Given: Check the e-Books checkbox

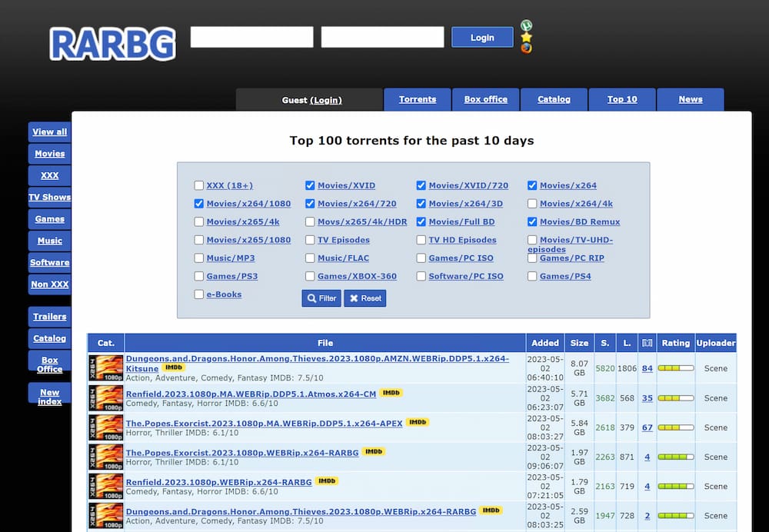Looking at the screenshot, I should 198,294.
